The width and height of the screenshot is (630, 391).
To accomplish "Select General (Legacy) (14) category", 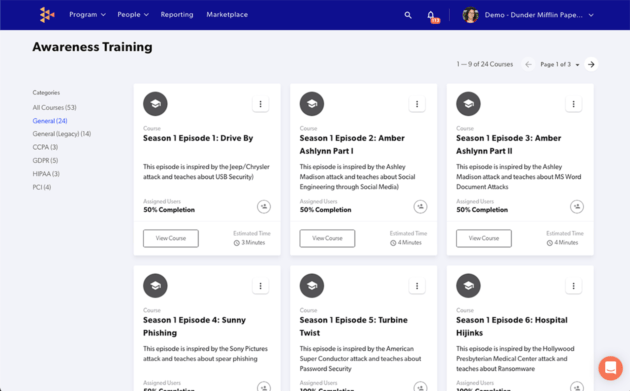I will pyautogui.click(x=61, y=134).
